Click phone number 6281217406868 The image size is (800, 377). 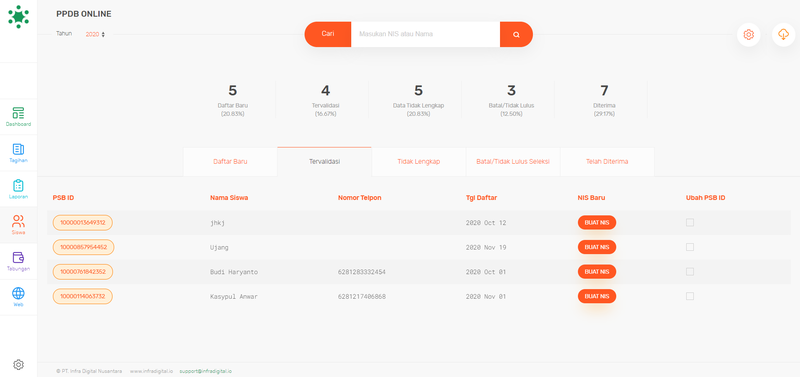click(x=361, y=296)
